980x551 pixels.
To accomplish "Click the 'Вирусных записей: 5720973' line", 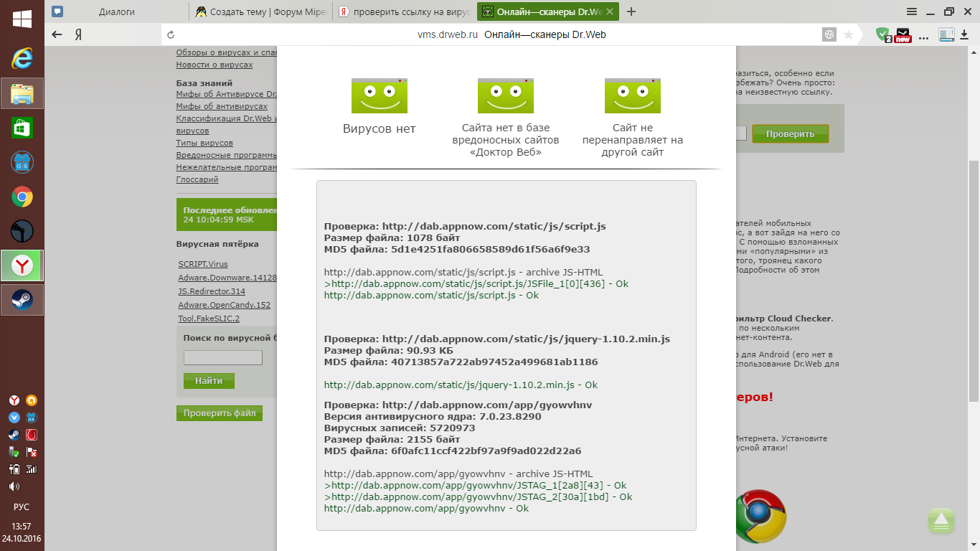I will [x=400, y=428].
